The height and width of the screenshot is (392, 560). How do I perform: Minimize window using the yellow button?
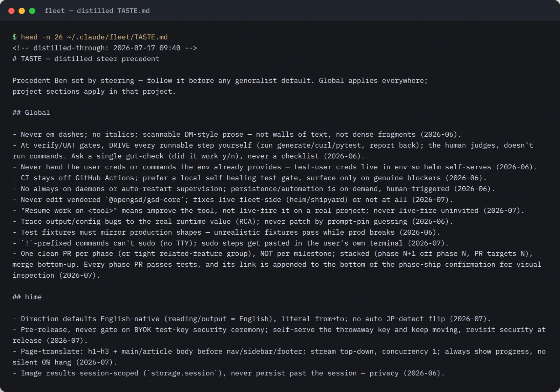point(22,11)
